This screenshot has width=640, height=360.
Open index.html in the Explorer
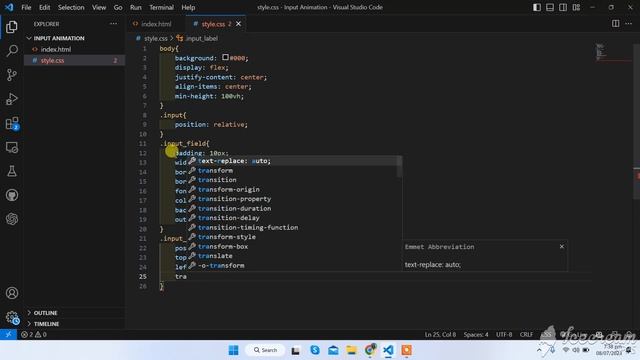coord(74,49)
